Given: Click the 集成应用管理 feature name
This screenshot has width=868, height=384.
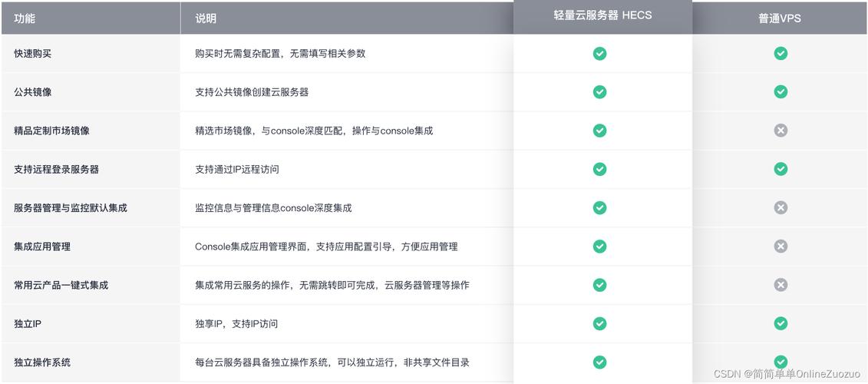Looking at the screenshot, I should [x=42, y=247].
